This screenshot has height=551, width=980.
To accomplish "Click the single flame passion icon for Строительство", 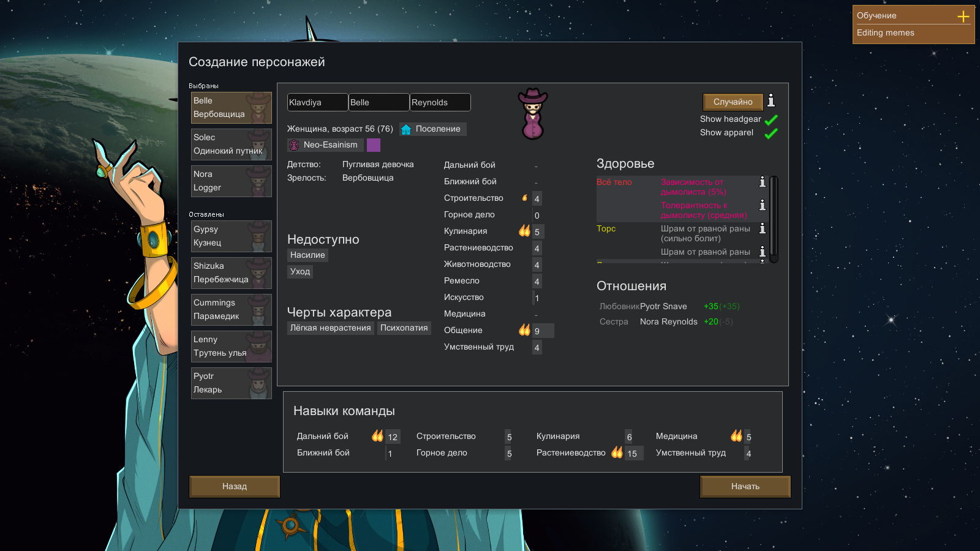I will pos(524,198).
